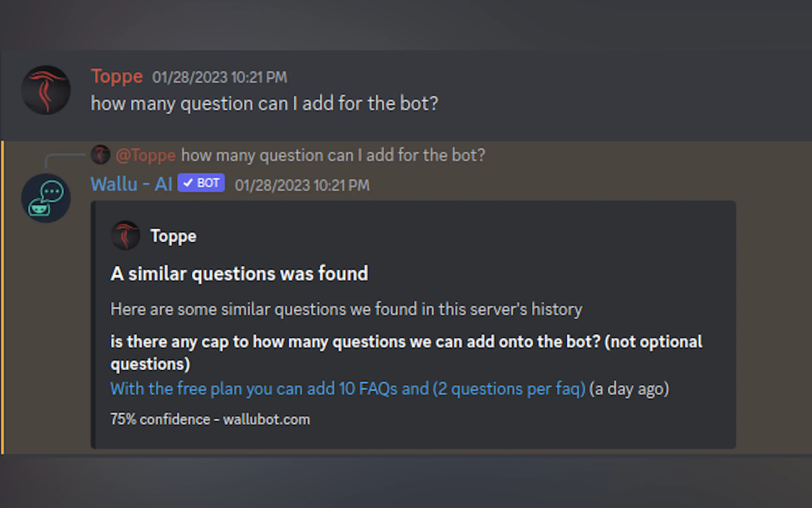The height and width of the screenshot is (508, 812).
Task: Click the "Here are some similar questions" description
Action: (x=346, y=309)
